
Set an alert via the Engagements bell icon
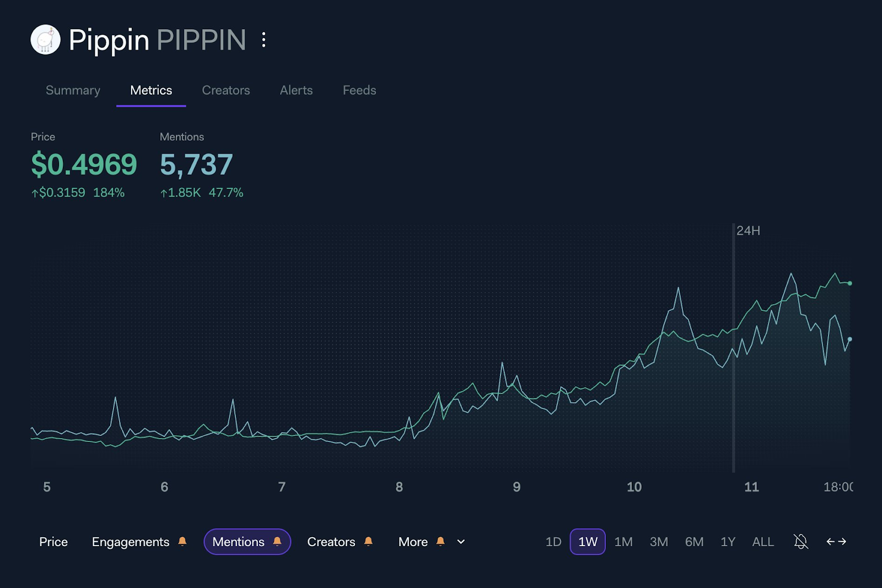(182, 542)
